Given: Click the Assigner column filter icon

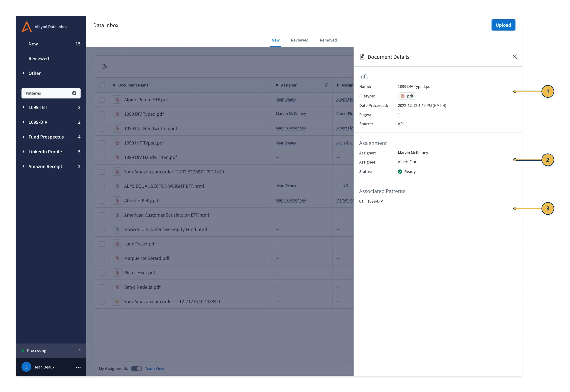Looking at the screenshot, I should coord(326,85).
